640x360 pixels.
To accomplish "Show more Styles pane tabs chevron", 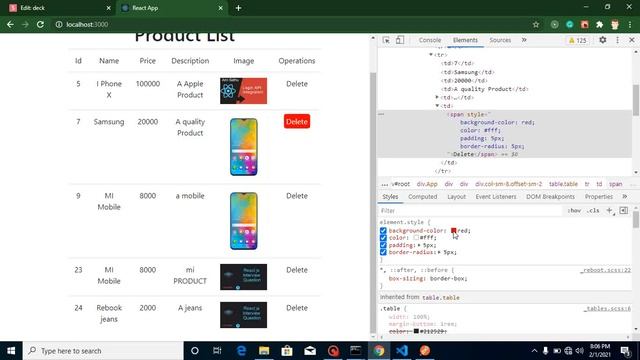I will point(624,196).
